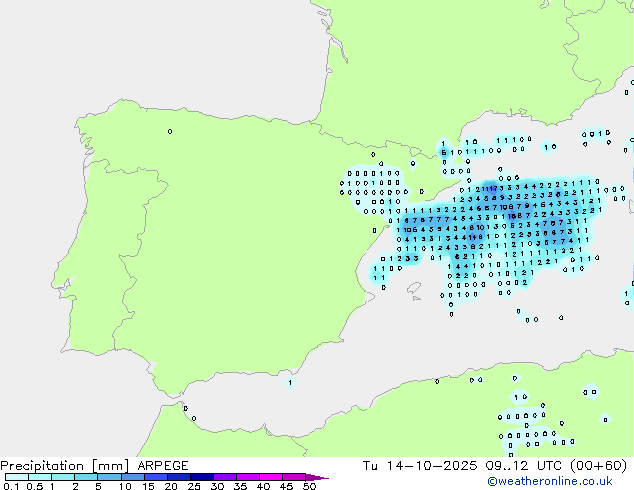
Task: Click the legend label '0.5'
Action: (35, 486)
